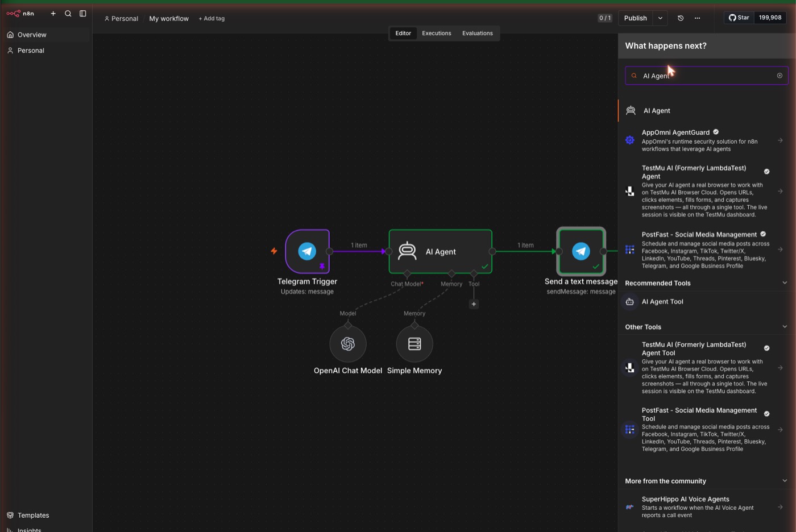This screenshot has width=796, height=532.
Task: Select the Telegram Trigger node
Action: (x=308, y=251)
